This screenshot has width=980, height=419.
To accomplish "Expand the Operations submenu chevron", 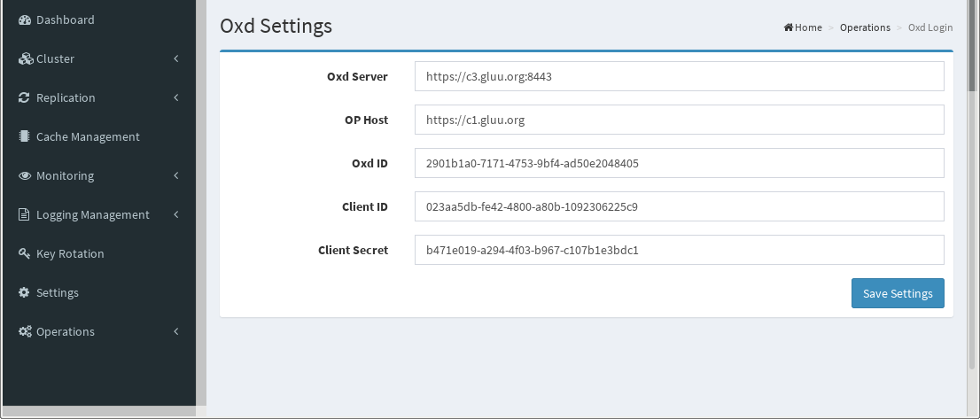I will click(x=176, y=331).
